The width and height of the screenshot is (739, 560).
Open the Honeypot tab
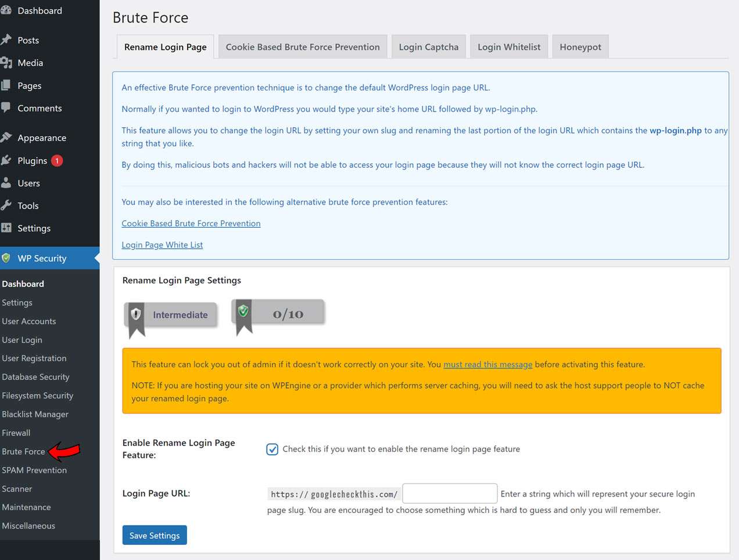pyautogui.click(x=580, y=47)
